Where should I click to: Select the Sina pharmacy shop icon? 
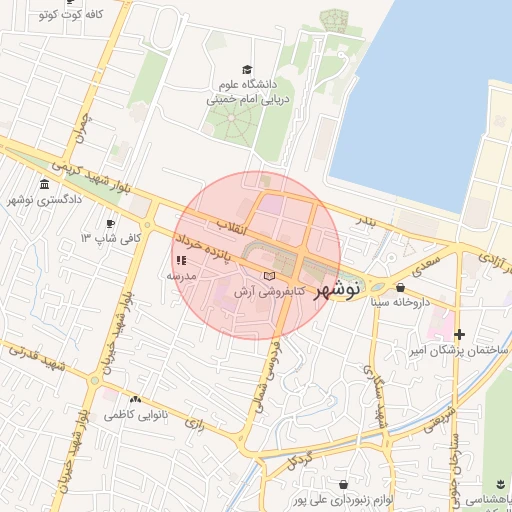coord(400,287)
